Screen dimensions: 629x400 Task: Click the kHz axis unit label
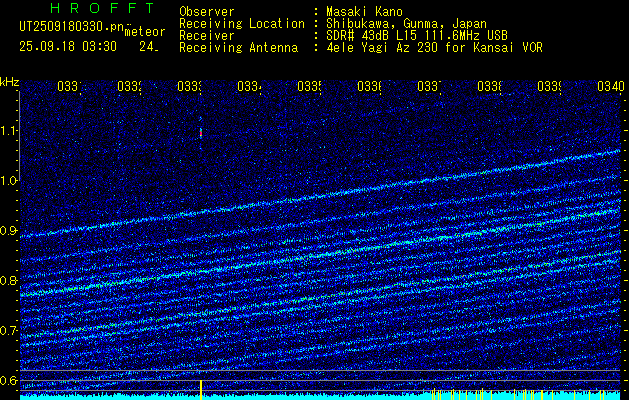pos(10,81)
